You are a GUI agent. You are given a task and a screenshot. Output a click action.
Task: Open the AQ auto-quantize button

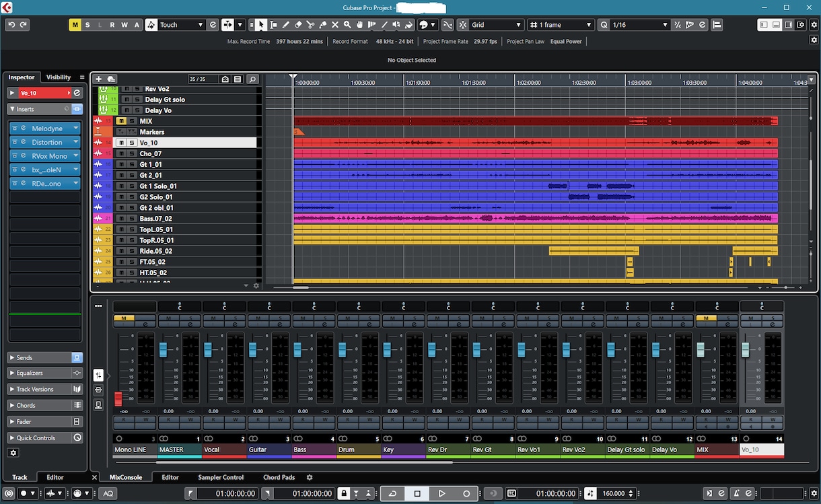pyautogui.click(x=108, y=494)
